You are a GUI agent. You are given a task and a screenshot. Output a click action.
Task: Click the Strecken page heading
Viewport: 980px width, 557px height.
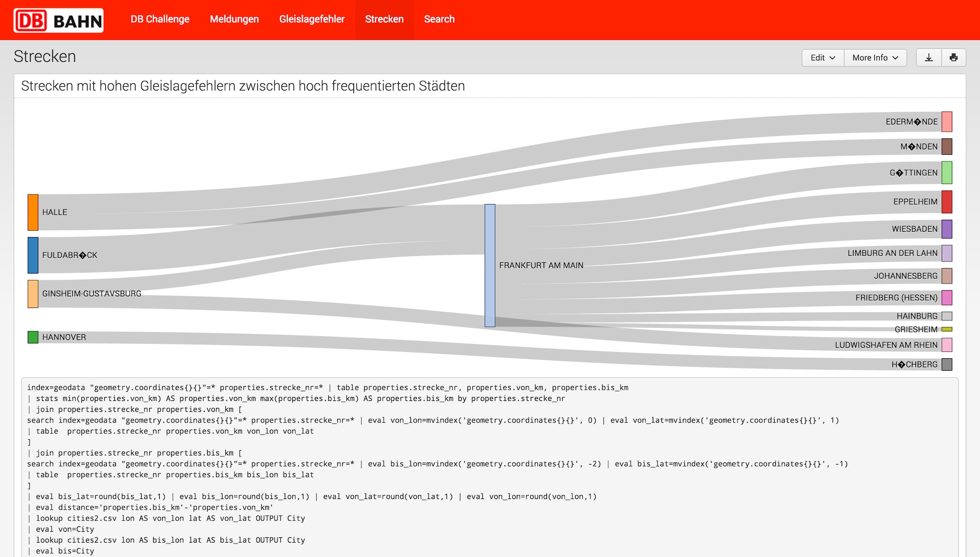click(x=45, y=57)
